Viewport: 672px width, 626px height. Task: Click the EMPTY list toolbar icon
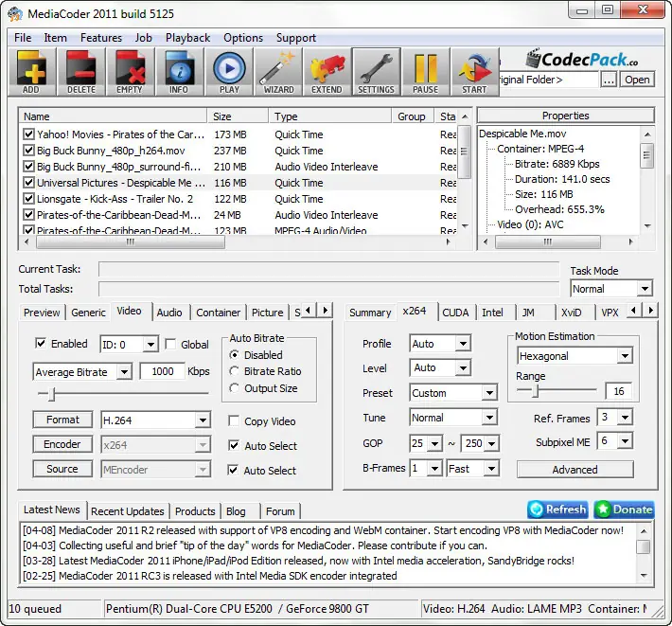(x=130, y=72)
